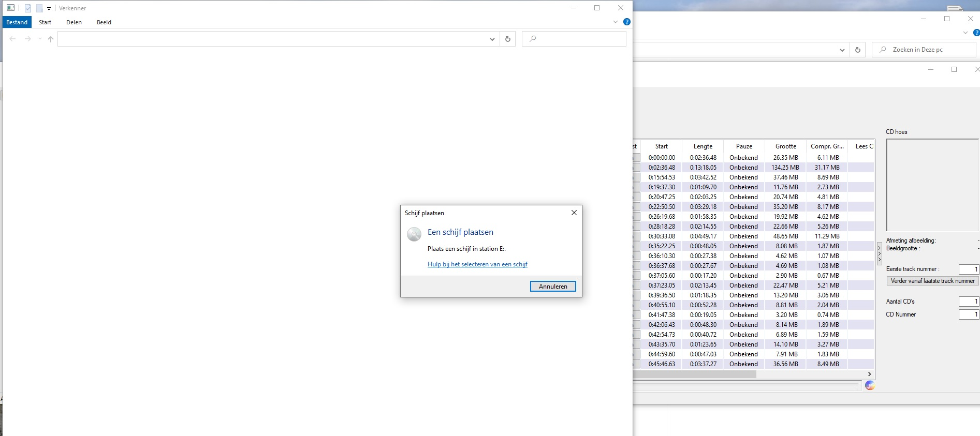The image size is (980, 436).
Task: Sort by the Grootte column header
Action: pyautogui.click(x=785, y=146)
